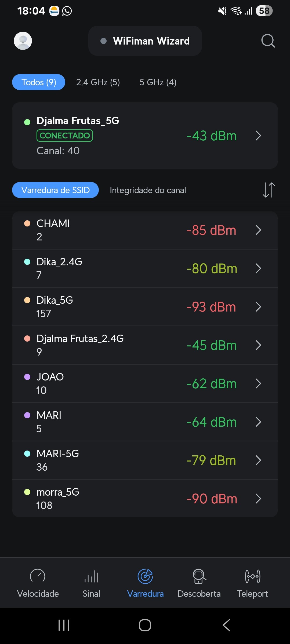Select the Todos (9) filter
This screenshot has width=290, height=644.
click(x=39, y=82)
